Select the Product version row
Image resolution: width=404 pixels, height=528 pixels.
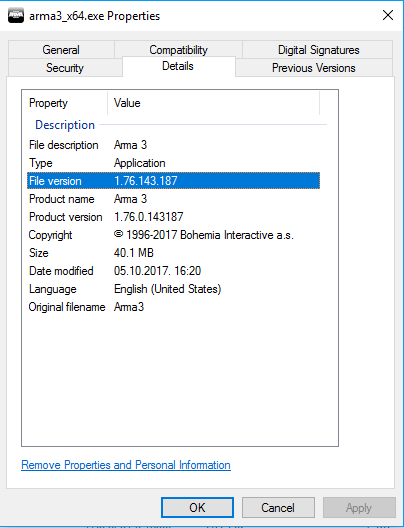click(173, 217)
